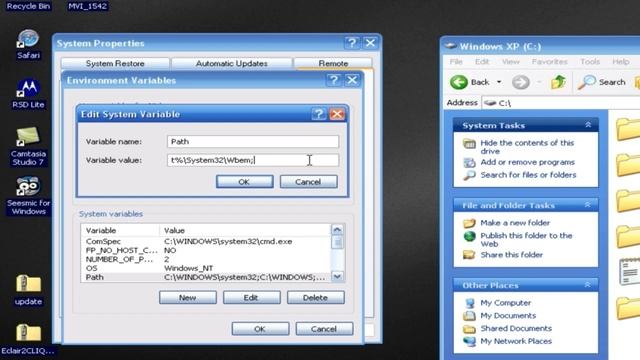
Task: Click New under System variables
Action: pyautogui.click(x=188, y=298)
